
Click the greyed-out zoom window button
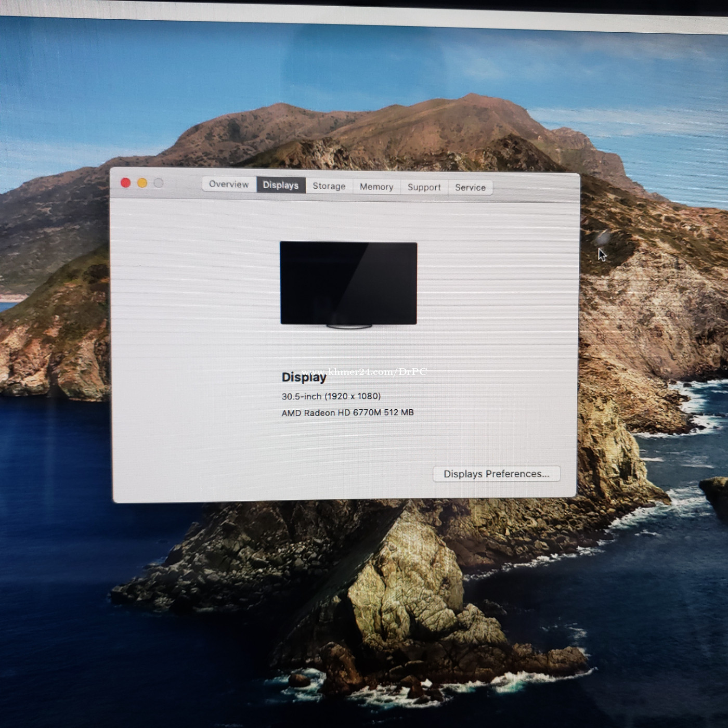click(x=159, y=183)
